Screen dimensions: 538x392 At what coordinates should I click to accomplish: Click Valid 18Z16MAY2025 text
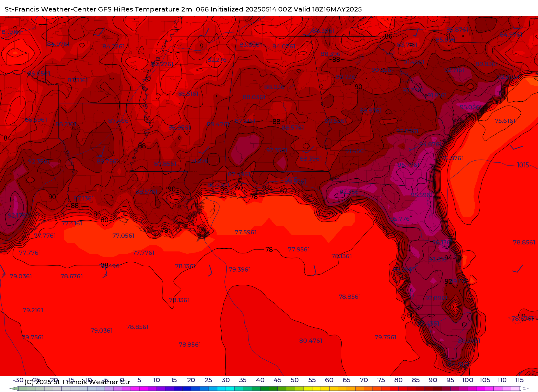pyautogui.click(x=328, y=9)
